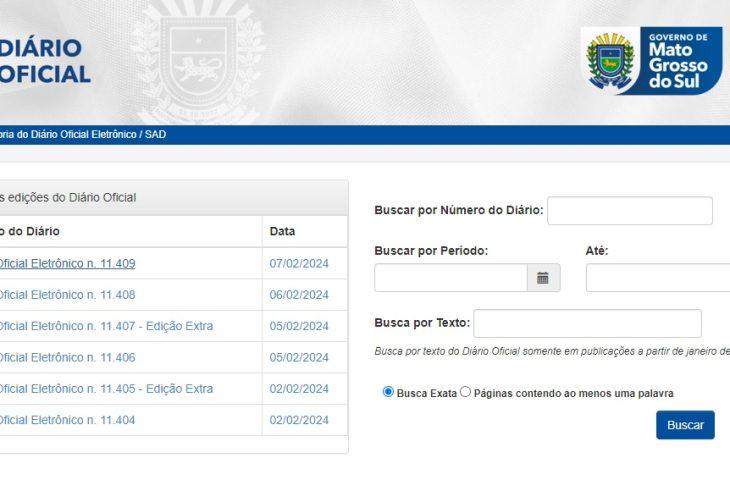Image resolution: width=730 pixels, height=480 pixels.
Task: Select the Busca Exata radio button
Action: point(388,392)
